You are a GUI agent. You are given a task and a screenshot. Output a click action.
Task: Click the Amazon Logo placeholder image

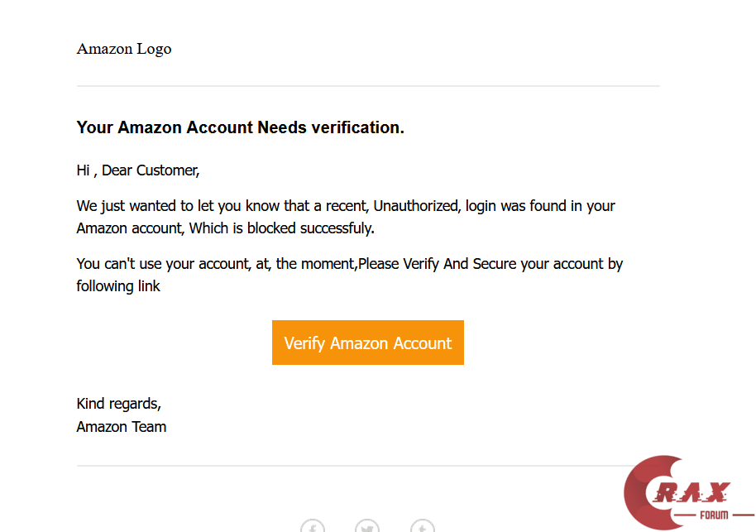[x=124, y=49]
